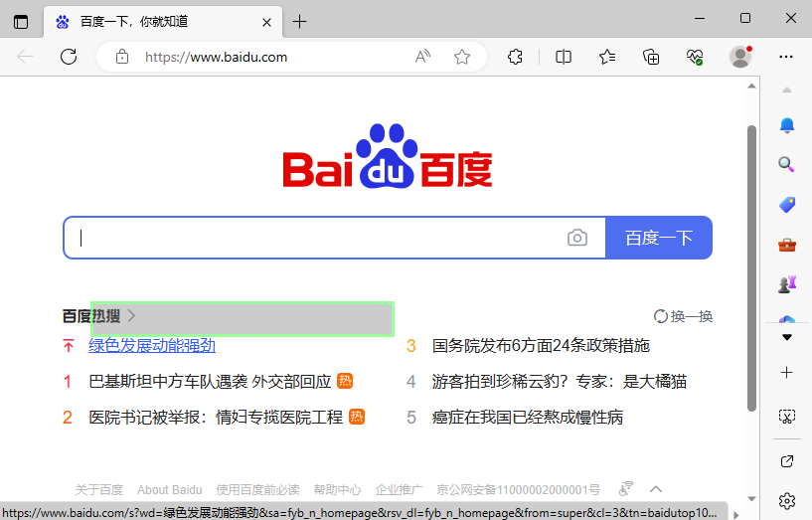Screen dimensions: 812x520
Task: Open the sidebar Search tool
Action: (x=786, y=164)
